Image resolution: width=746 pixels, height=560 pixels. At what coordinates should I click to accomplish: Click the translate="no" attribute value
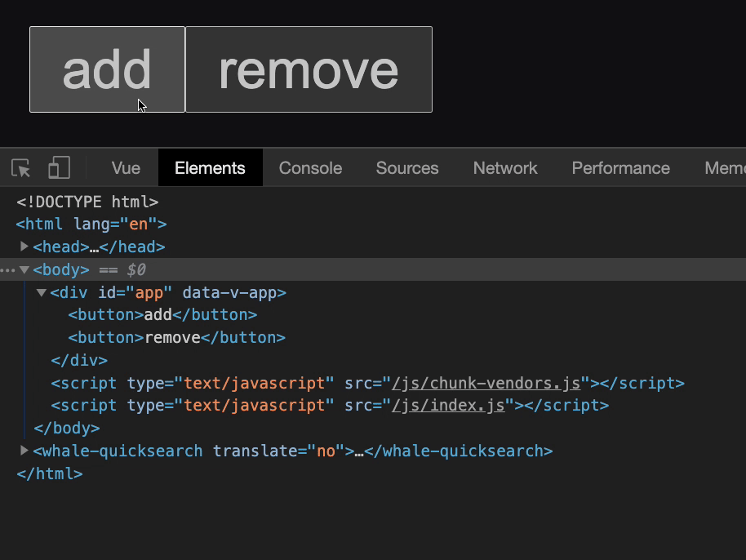tap(326, 451)
